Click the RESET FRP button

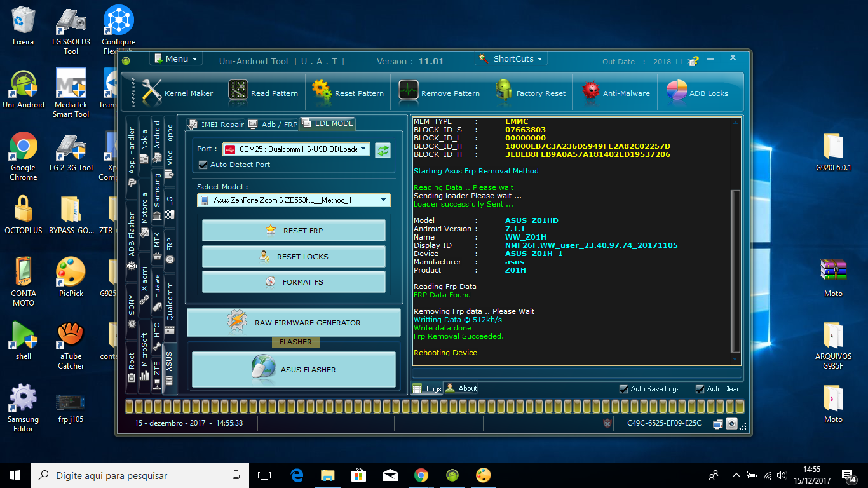(294, 231)
